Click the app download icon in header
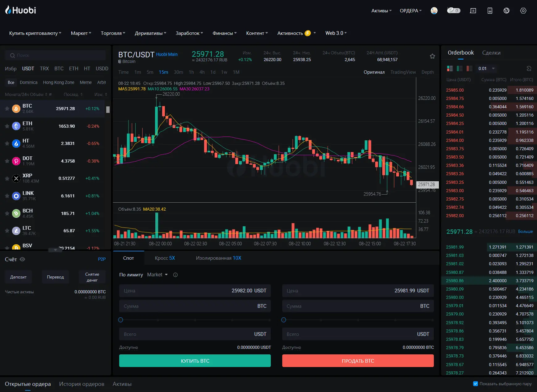Image resolution: width=537 pixels, height=392 pixels. pos(490,11)
